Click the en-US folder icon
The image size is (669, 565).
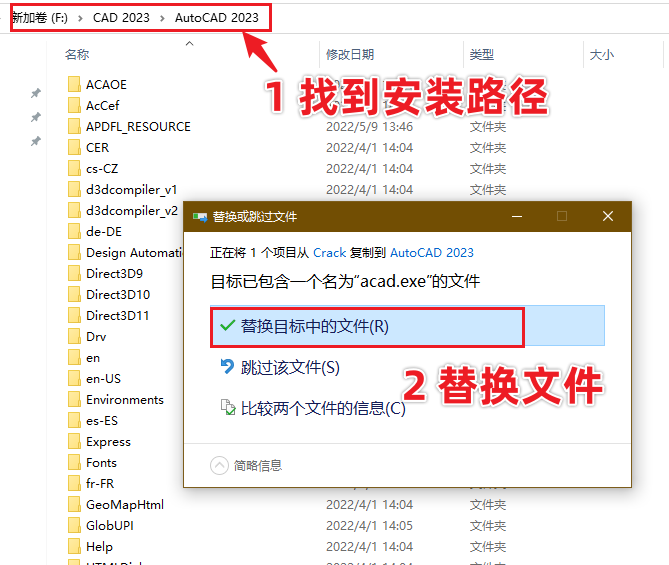[74, 378]
